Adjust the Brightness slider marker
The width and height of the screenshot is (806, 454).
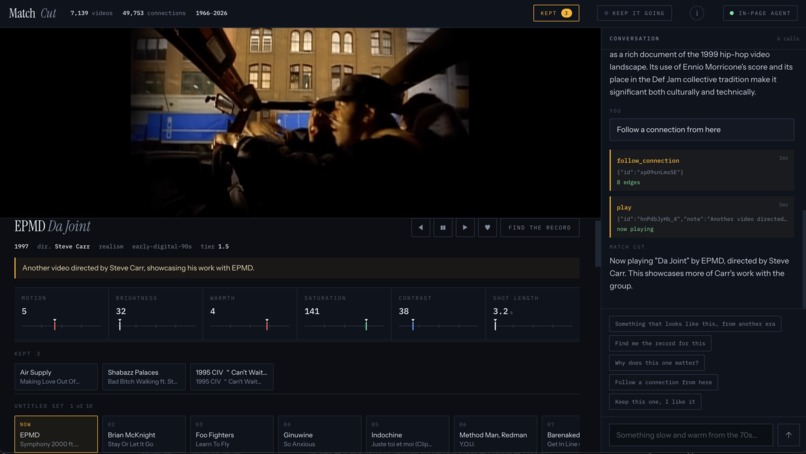120,324
